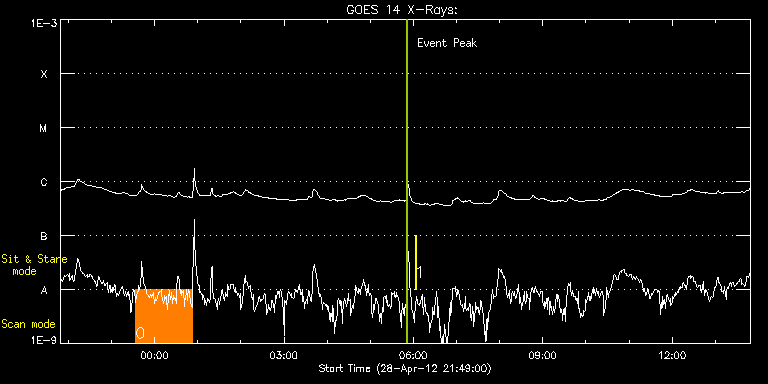This screenshot has height=384, width=768.
Task: Click the B class axis label
Action: (x=44, y=236)
